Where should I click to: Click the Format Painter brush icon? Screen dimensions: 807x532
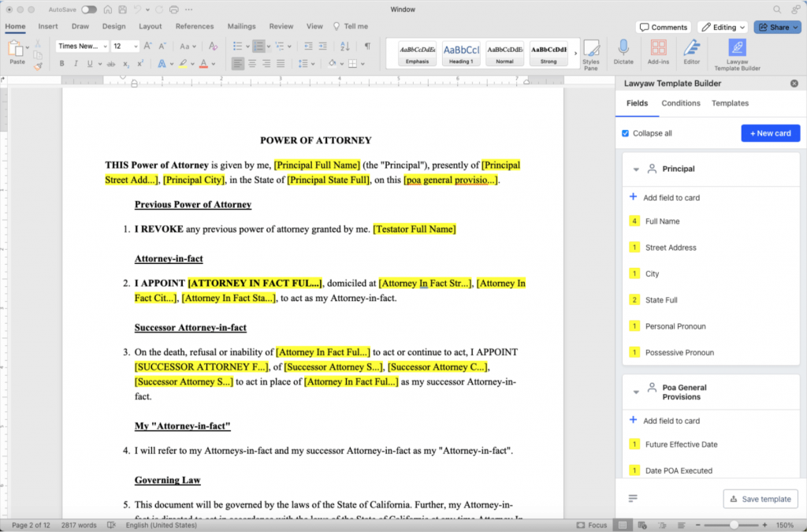pos(38,66)
